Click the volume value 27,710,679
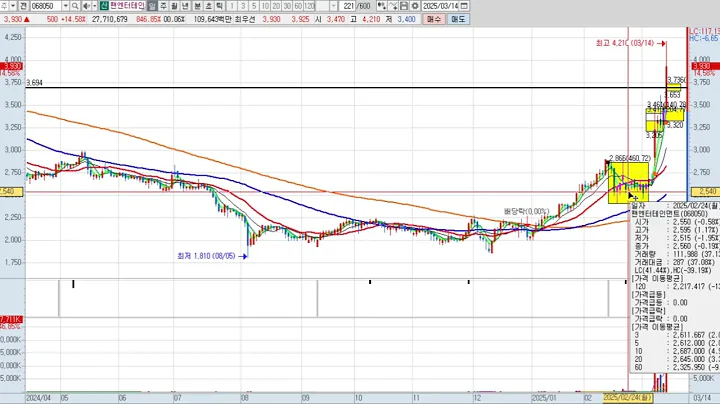Screen dimensions: 720x404 point(110,19)
